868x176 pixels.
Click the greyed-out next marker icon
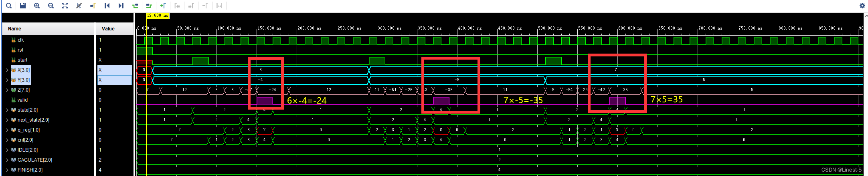point(191,6)
